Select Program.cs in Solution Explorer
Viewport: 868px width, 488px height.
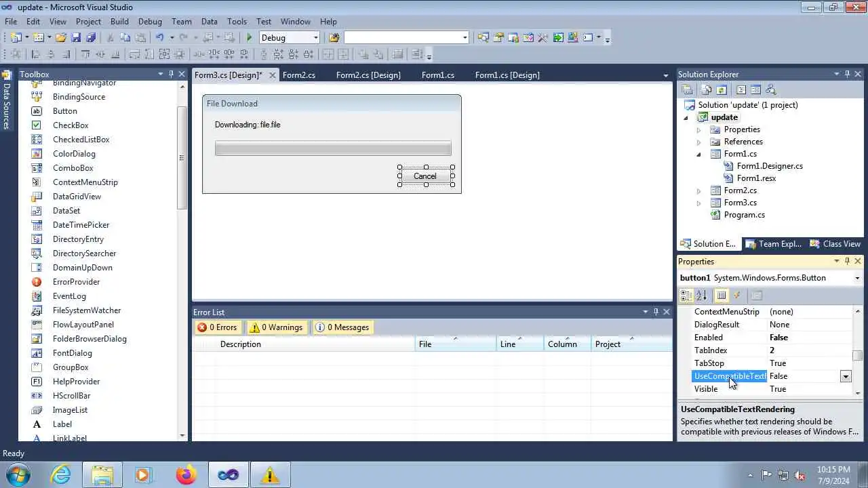[x=744, y=215]
